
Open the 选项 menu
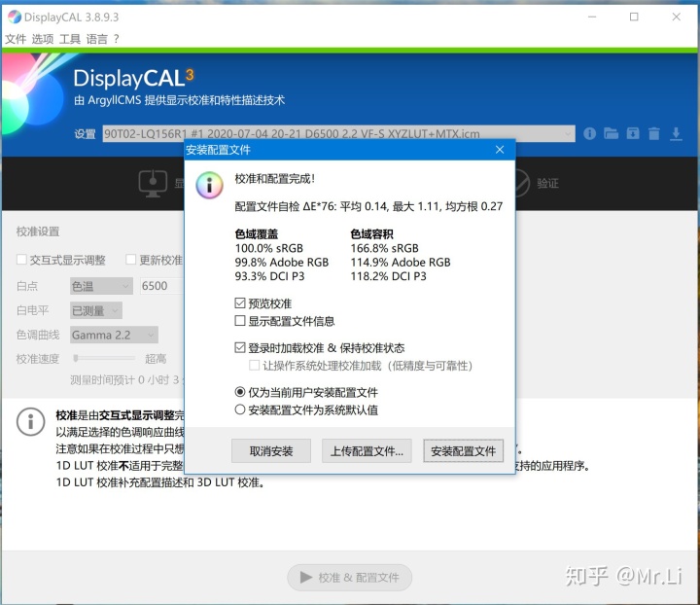(x=43, y=39)
